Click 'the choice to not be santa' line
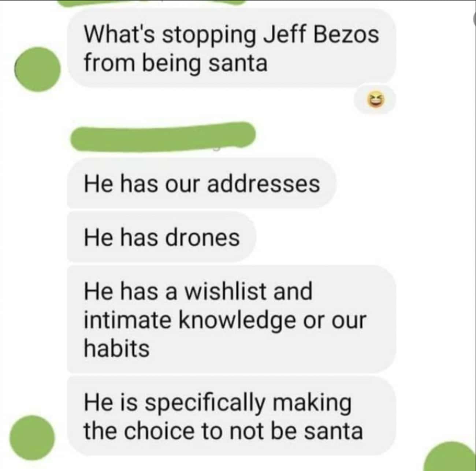Viewport: 476px width, 471px height. (223, 431)
